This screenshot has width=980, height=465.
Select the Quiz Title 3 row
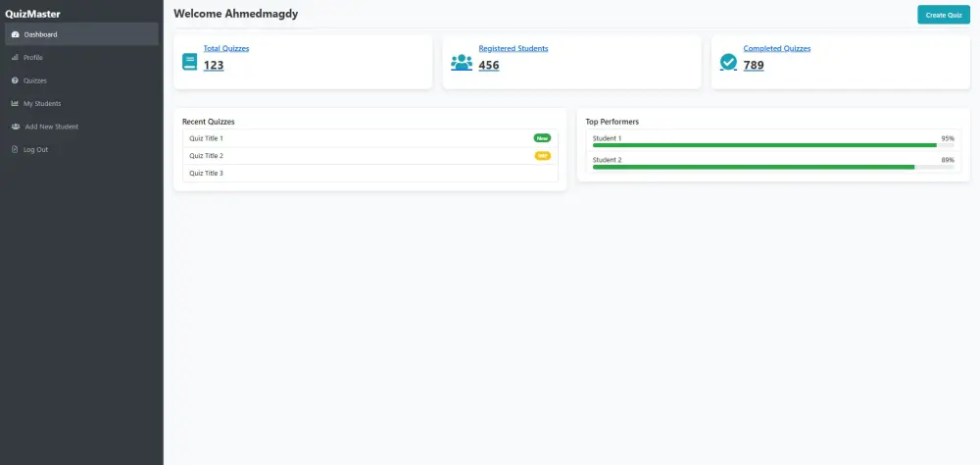tap(370, 174)
